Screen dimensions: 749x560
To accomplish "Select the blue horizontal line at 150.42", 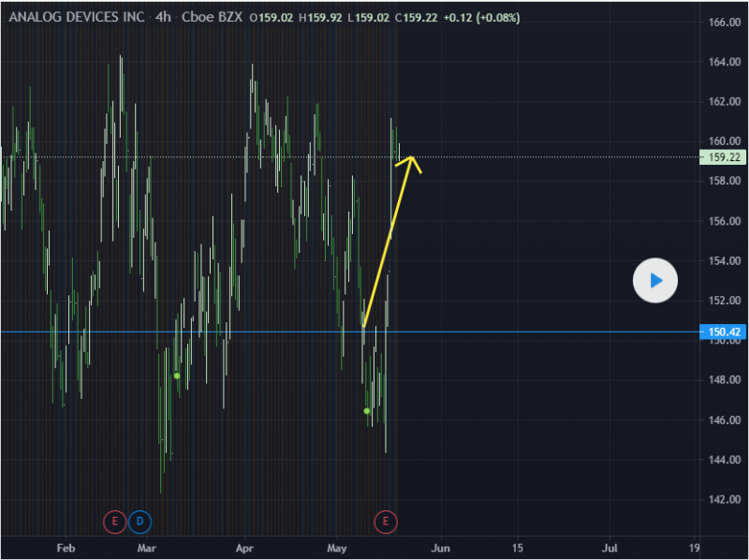I will tap(562, 332).
